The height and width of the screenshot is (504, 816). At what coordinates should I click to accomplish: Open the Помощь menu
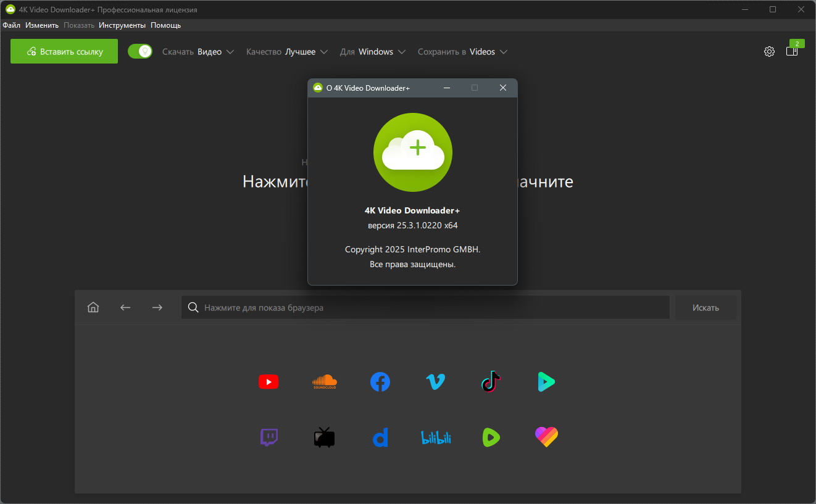(x=166, y=25)
